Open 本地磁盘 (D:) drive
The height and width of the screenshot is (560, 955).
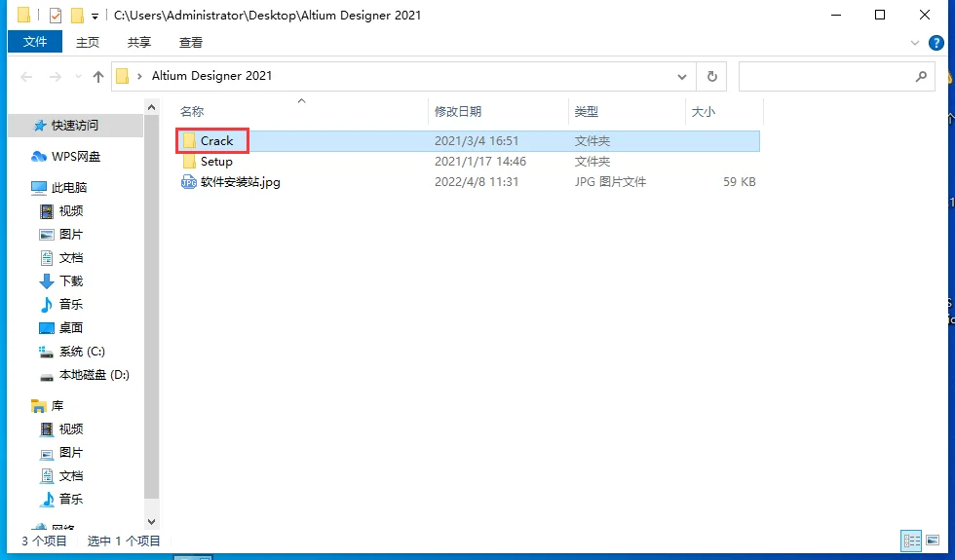tap(94, 375)
